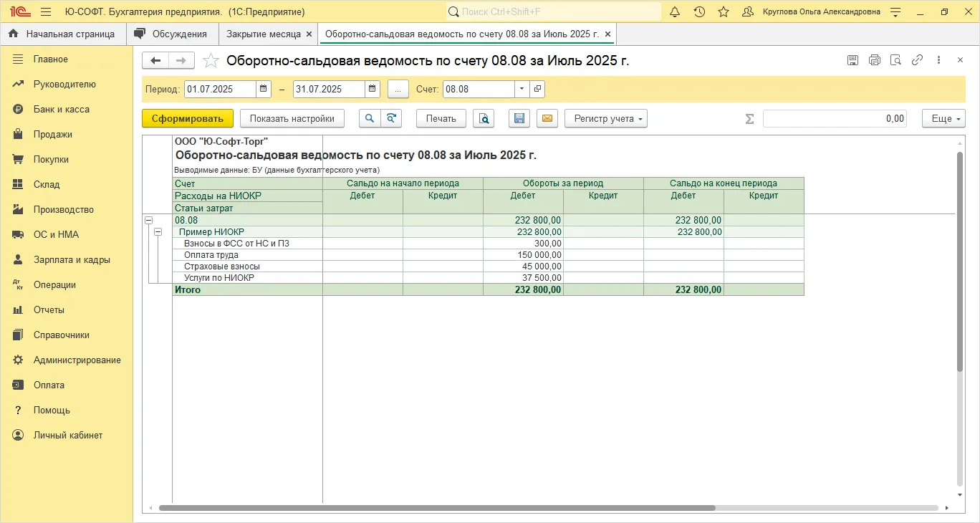Send report by email envelope icon
This screenshot has height=523, width=980.
(x=547, y=118)
